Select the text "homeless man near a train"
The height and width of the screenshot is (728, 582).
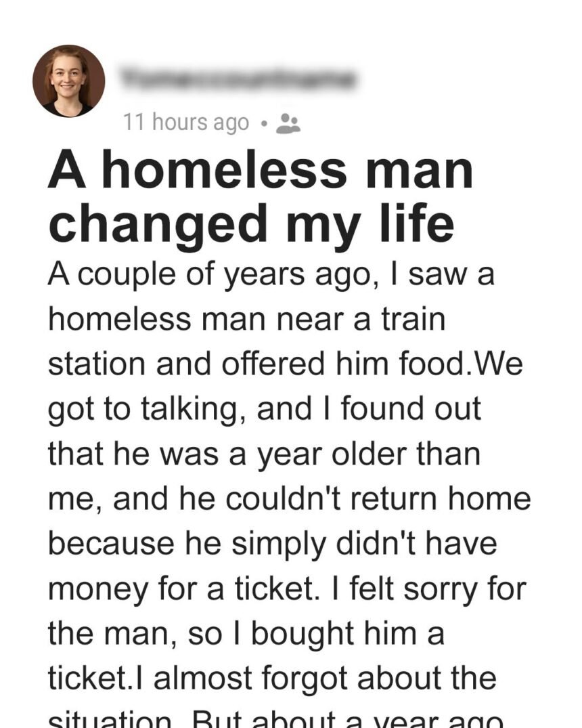[247, 320]
